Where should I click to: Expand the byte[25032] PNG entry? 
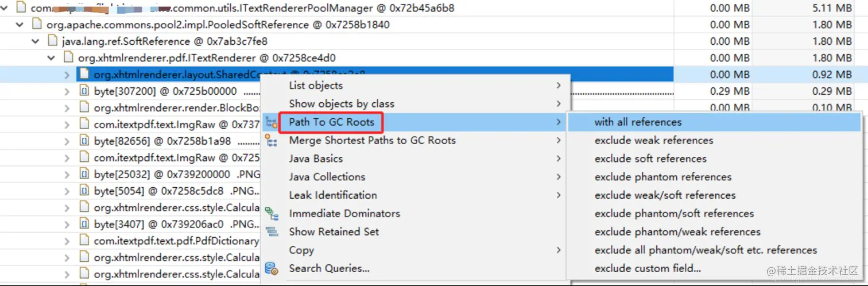pyautogui.click(x=67, y=174)
